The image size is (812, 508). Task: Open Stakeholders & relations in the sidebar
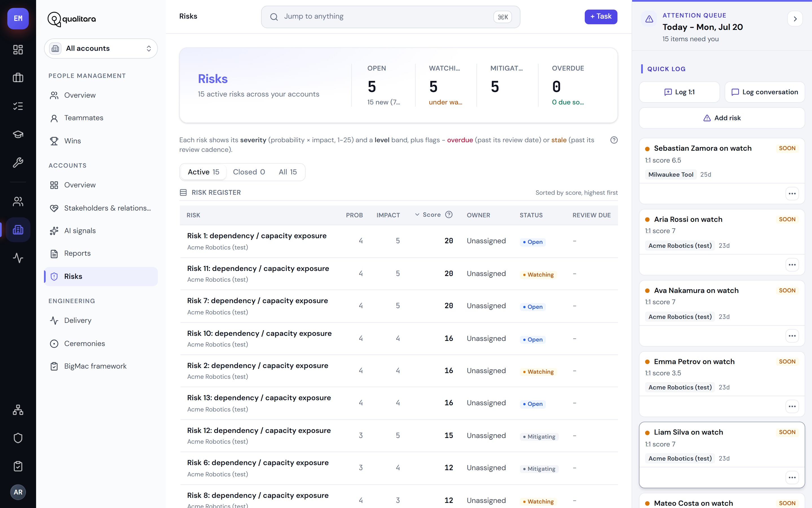101,208
